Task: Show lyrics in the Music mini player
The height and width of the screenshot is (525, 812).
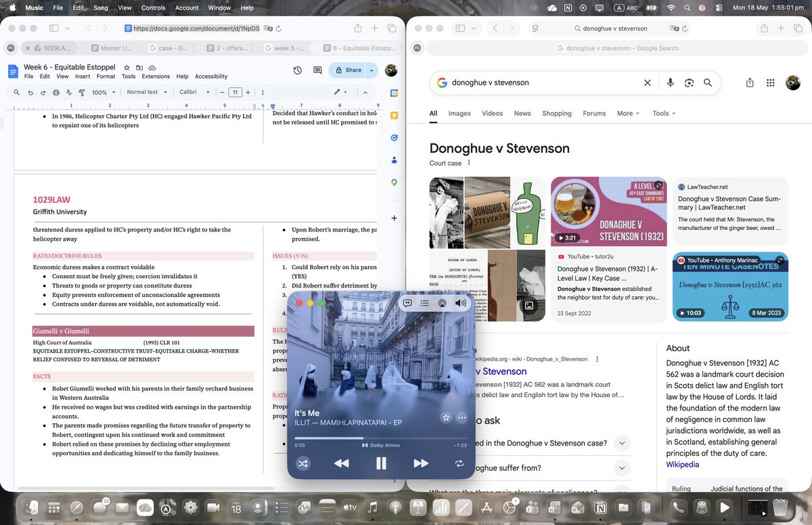Action: [x=408, y=304]
